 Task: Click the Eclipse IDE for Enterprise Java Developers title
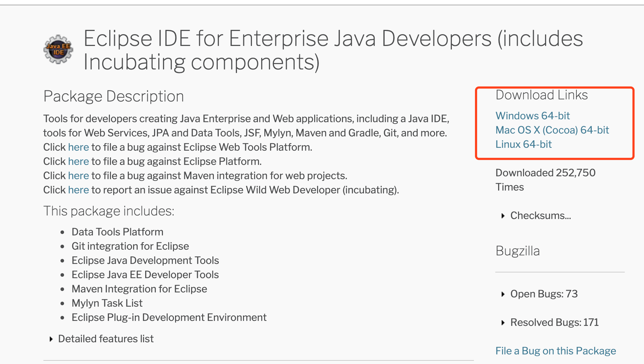(x=333, y=50)
